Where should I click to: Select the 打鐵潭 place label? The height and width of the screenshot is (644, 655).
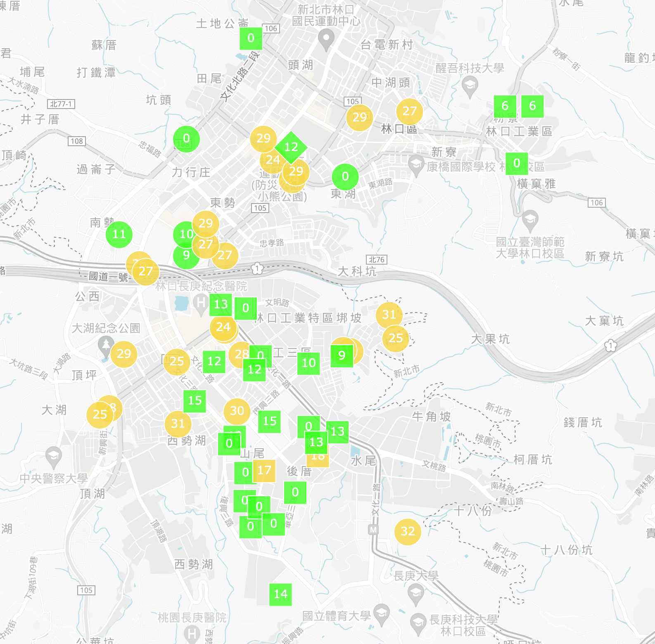tap(96, 73)
